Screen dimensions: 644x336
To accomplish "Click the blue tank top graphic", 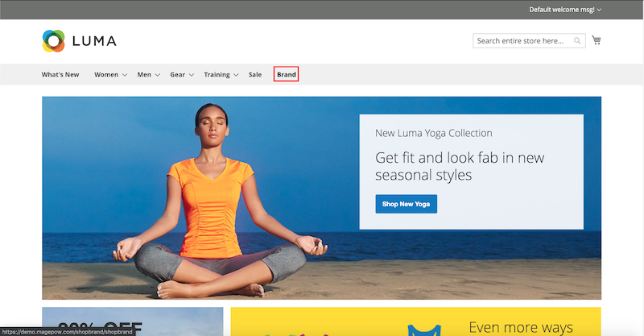I will [423, 329].
